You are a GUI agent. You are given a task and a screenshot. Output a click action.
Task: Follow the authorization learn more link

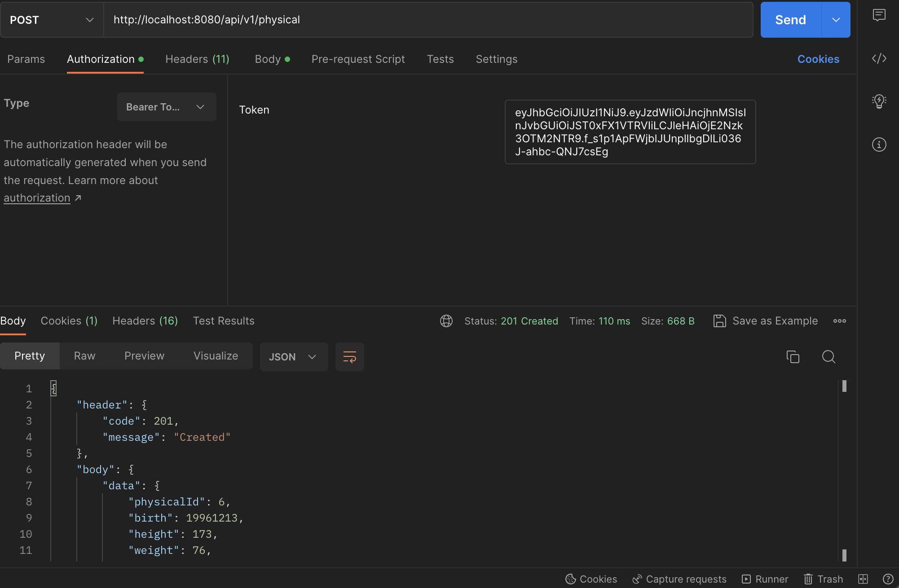pyautogui.click(x=37, y=198)
